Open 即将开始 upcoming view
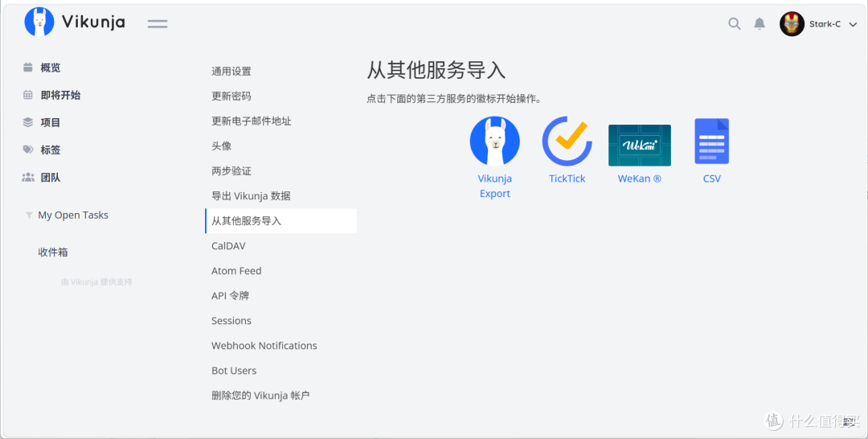This screenshot has width=868, height=439. click(60, 95)
